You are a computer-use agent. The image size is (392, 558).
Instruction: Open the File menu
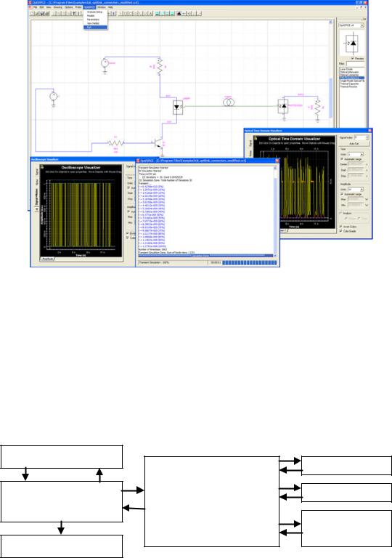click(35, 7)
